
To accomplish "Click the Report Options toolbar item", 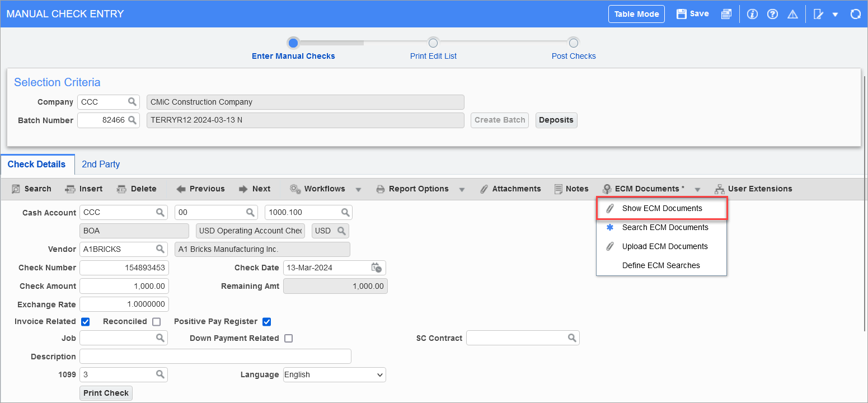I will tap(412, 189).
